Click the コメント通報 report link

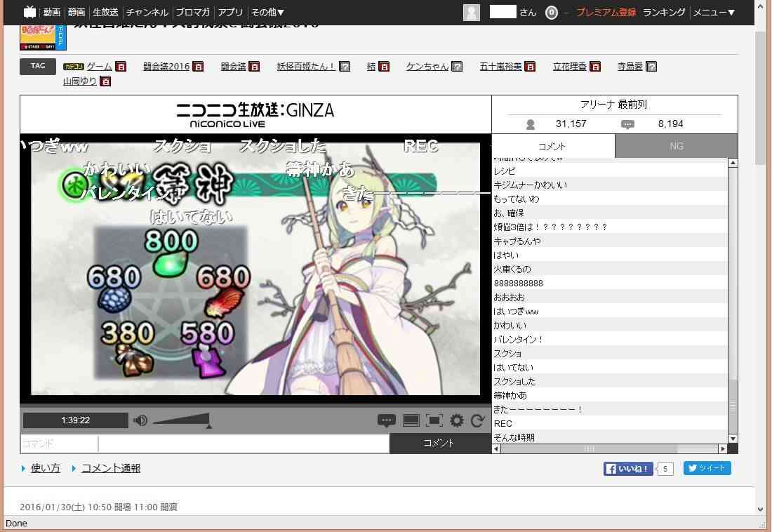(x=111, y=468)
